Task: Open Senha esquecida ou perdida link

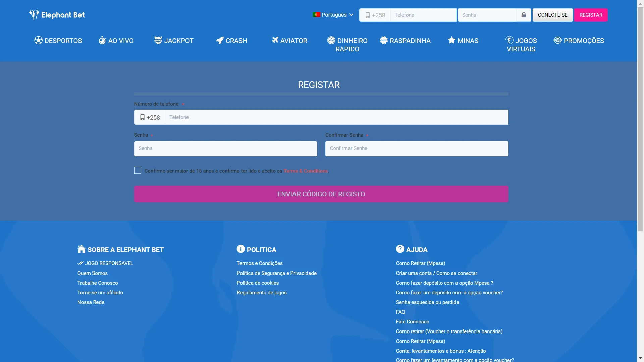Action: pyautogui.click(x=428, y=302)
